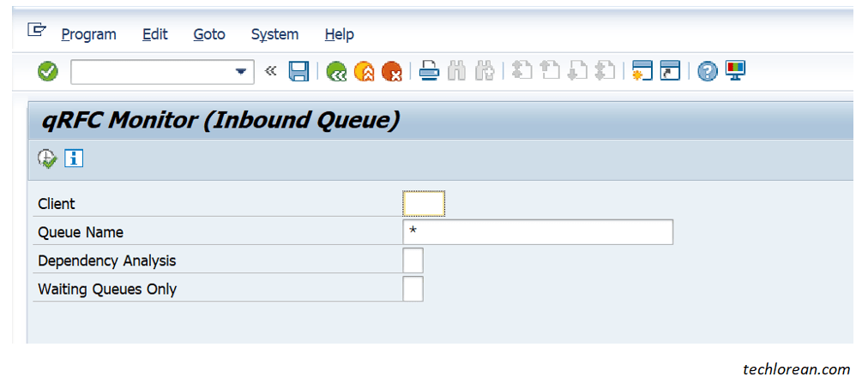Viewport: 868px width, 383px height.
Task: Click the Customize Local Layout monitor icon
Action: pyautogui.click(x=736, y=71)
